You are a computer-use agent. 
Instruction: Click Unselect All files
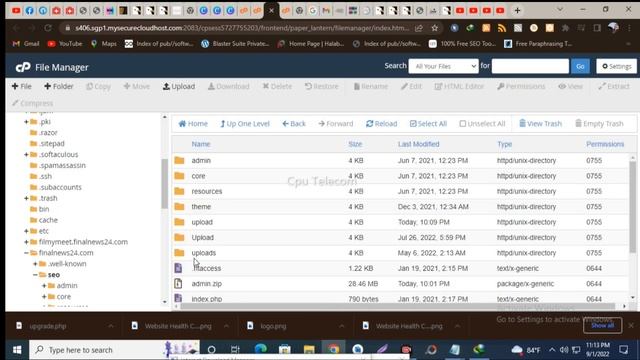coord(482,124)
